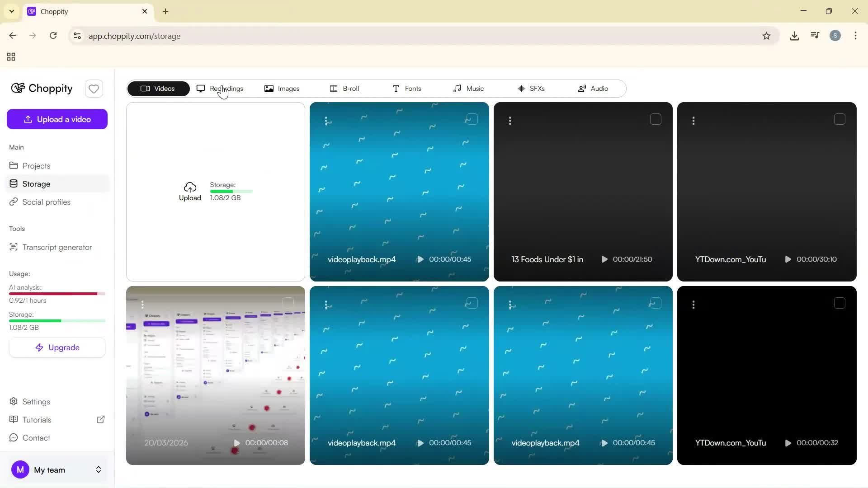Click the Upgrade button in the sidebar

point(57,347)
